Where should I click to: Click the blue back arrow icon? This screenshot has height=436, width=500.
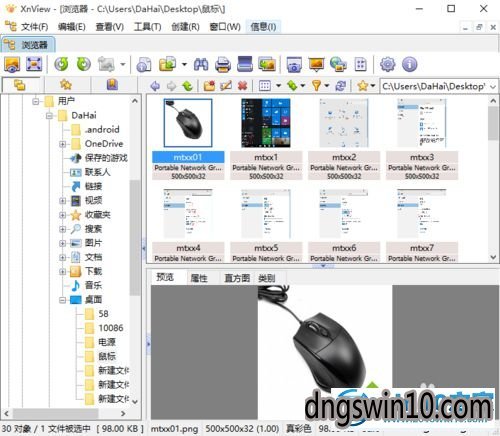[x=155, y=86]
